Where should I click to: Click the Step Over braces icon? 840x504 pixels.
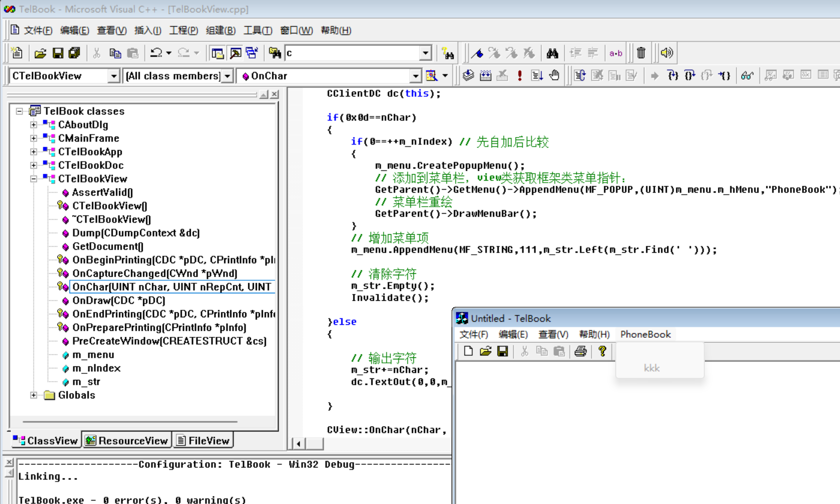pyautogui.click(x=690, y=76)
